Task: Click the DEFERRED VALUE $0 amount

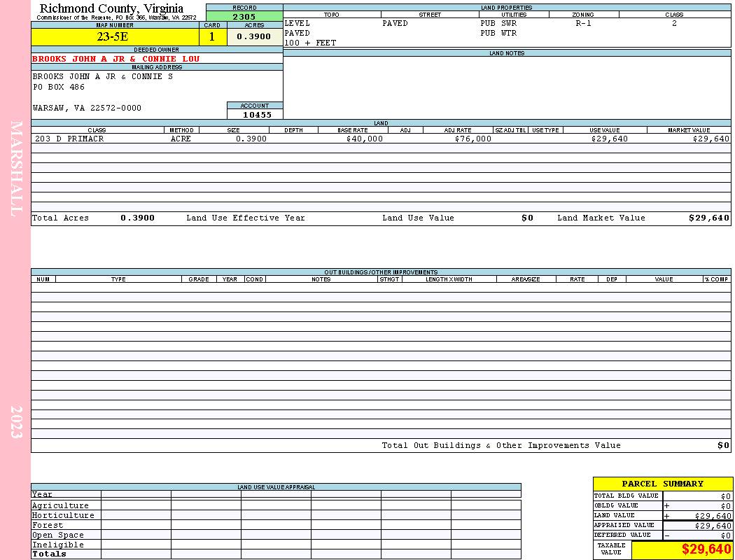Action: pos(726,535)
